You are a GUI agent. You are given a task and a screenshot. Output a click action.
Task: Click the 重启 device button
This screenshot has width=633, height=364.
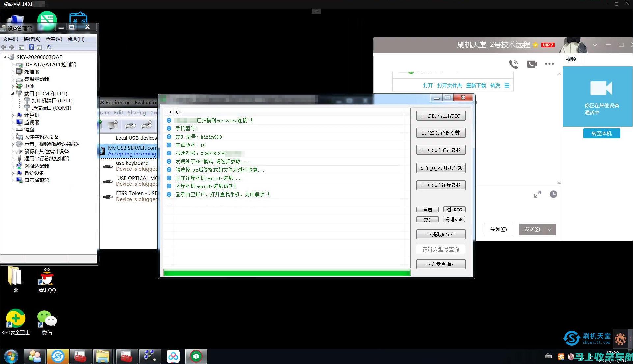[427, 210]
